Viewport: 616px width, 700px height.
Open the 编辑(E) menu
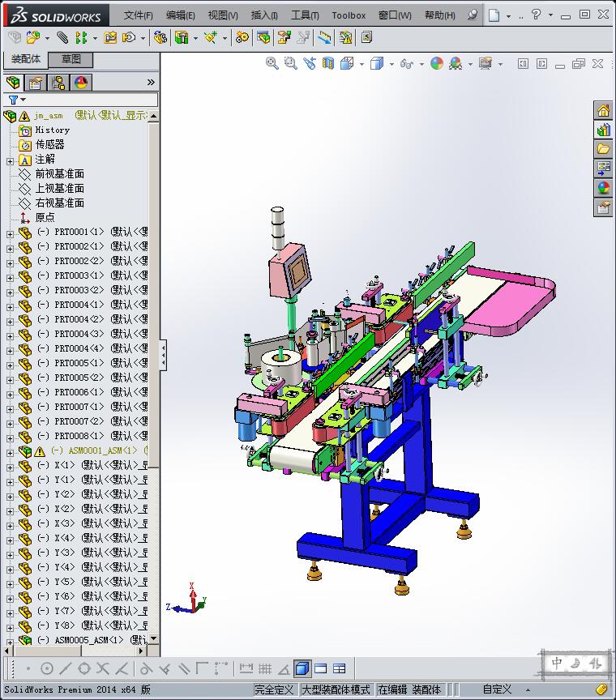tap(181, 15)
